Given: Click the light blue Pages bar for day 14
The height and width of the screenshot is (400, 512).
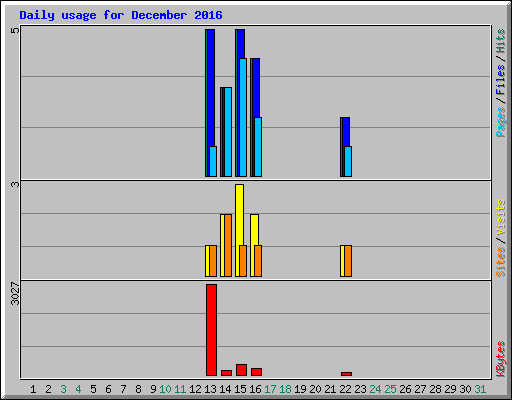Looking at the screenshot, I should pos(228,132).
